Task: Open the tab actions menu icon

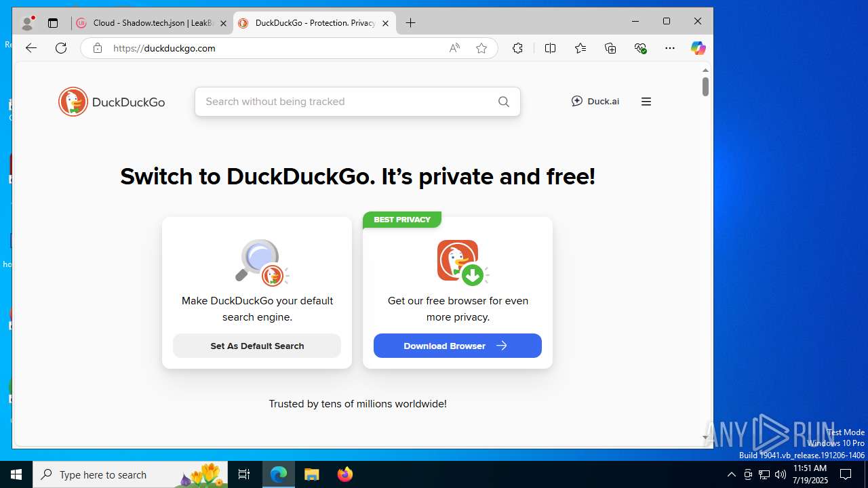Action: (53, 23)
